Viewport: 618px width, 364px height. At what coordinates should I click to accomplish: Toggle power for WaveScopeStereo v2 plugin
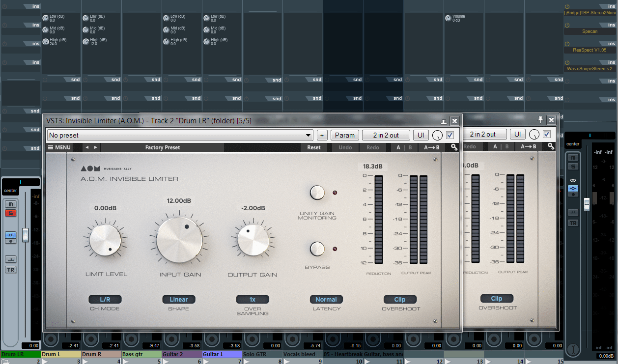point(567,62)
